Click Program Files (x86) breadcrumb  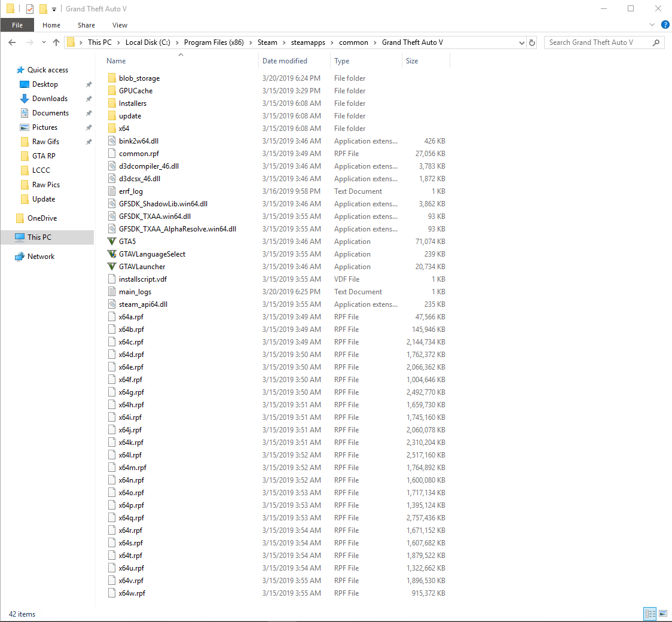click(214, 42)
